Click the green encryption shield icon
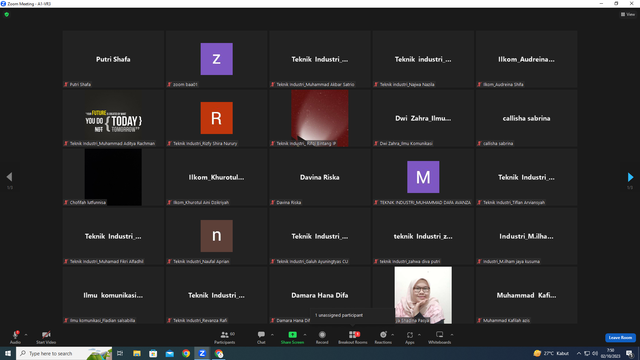This screenshot has height=360, width=640. pos(7,14)
